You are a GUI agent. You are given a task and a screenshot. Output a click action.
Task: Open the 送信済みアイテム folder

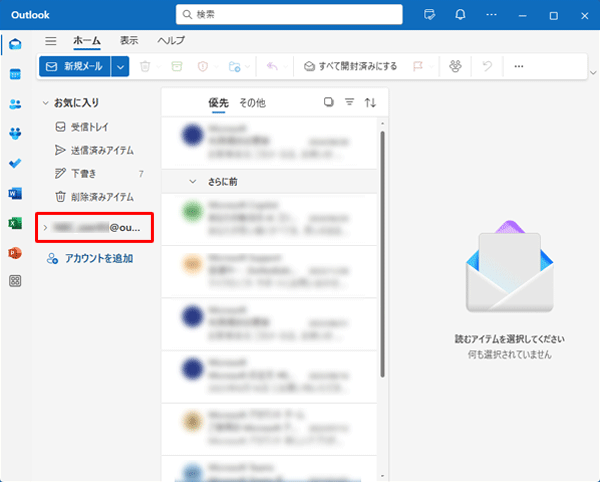tap(95, 150)
